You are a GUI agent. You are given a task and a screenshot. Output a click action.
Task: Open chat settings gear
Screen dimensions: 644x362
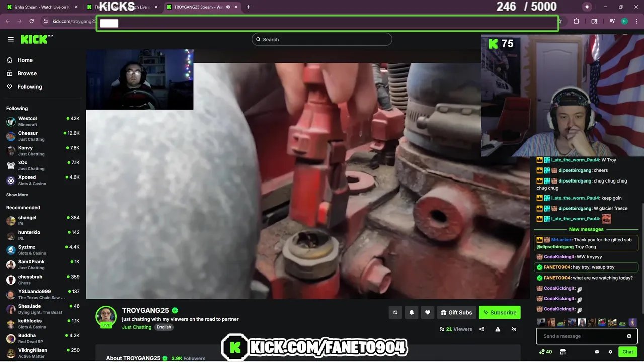click(x=610, y=352)
